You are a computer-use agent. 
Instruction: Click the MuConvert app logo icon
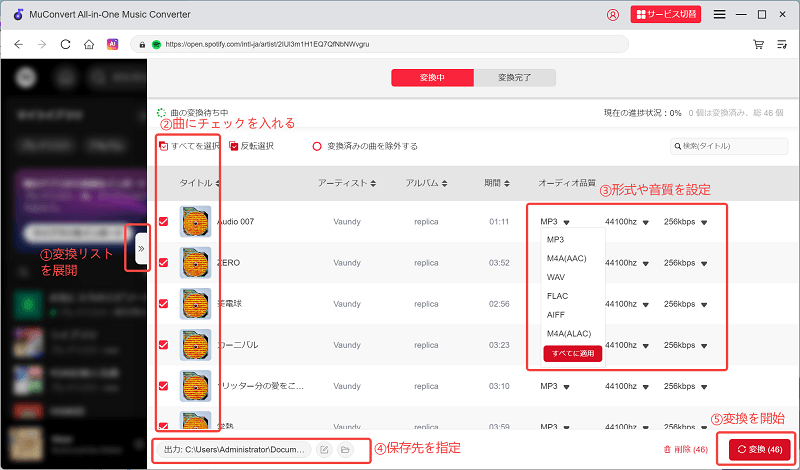(18, 14)
